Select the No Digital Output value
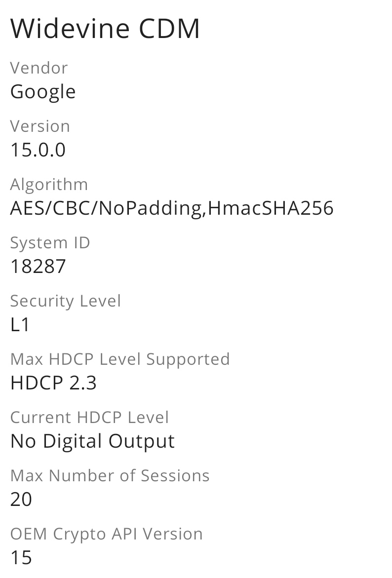Screen dimensions: 392x578 click(92, 442)
